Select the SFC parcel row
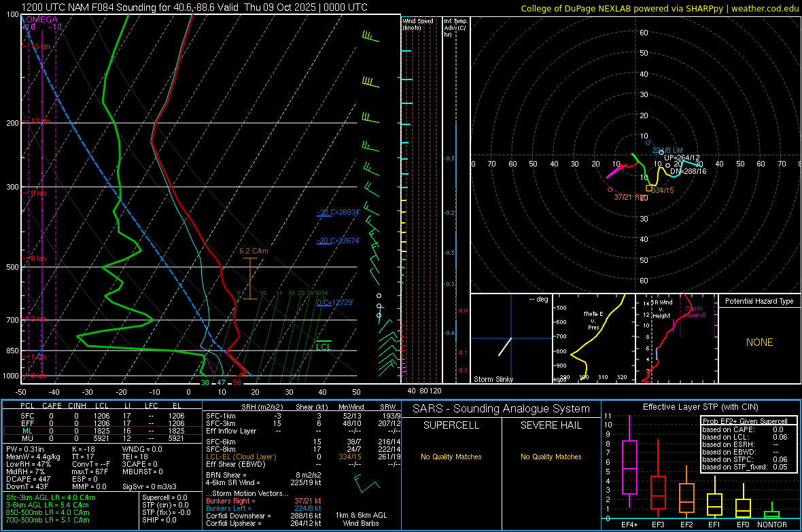The width and height of the screenshot is (802, 532). tap(103, 416)
